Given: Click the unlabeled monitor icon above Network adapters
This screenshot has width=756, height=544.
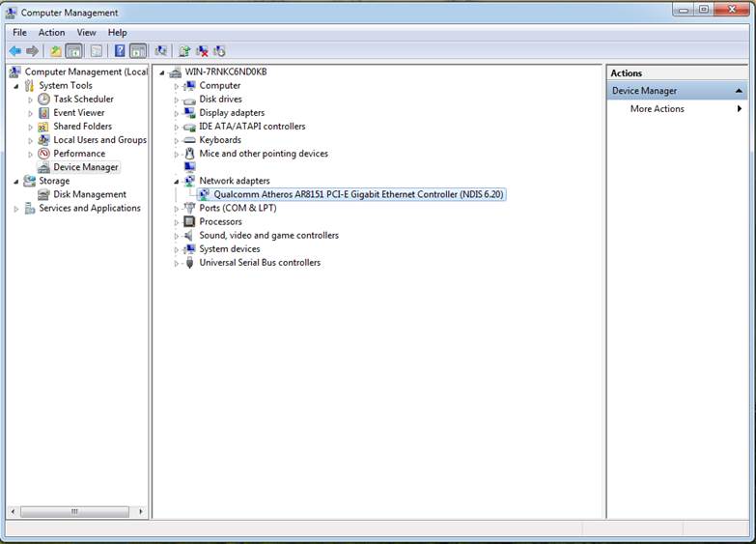Looking at the screenshot, I should tap(190, 167).
